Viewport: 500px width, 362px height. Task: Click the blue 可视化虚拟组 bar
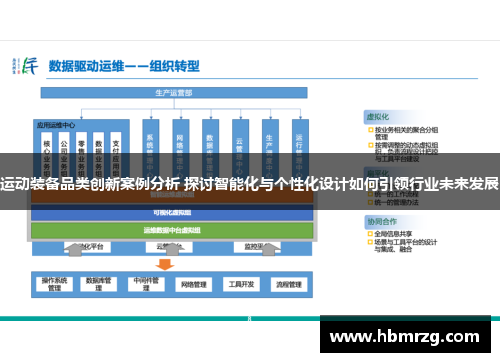[172, 213]
